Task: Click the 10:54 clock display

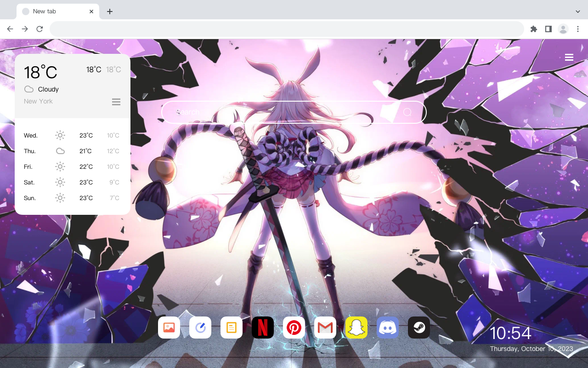Action: point(510,333)
